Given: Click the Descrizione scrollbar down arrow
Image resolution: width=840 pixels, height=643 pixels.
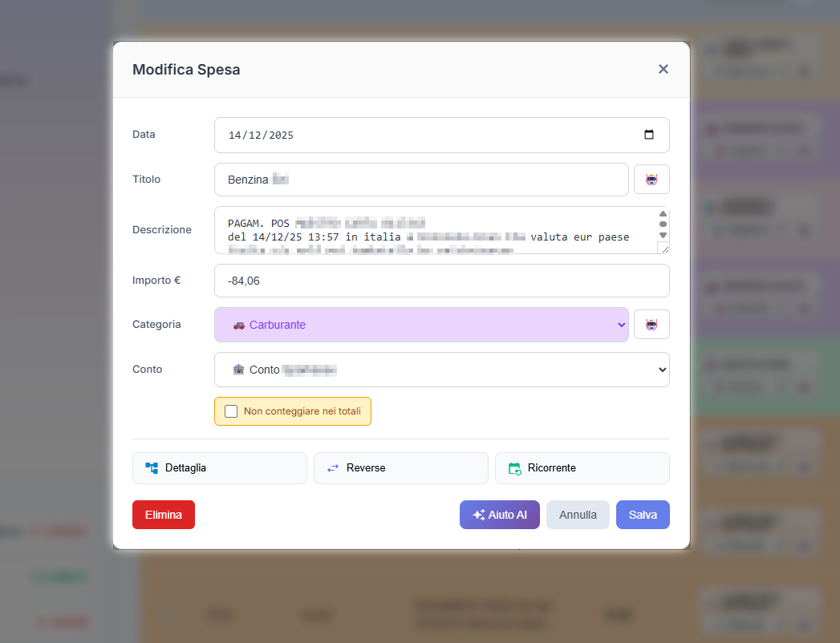Looking at the screenshot, I should 663,235.
